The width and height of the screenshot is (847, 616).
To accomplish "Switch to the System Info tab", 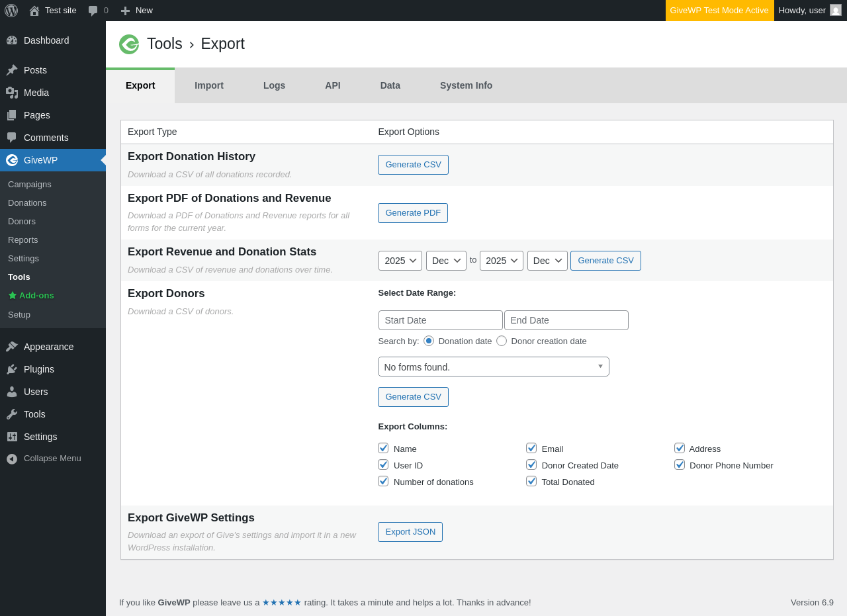I will pyautogui.click(x=466, y=85).
